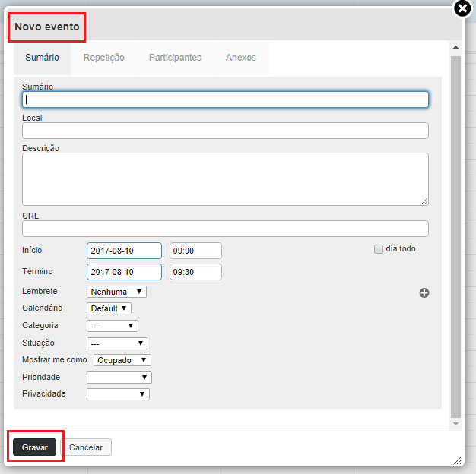Open the Lembrete dropdown
Viewport: 476px width, 474px height.
pos(116,292)
